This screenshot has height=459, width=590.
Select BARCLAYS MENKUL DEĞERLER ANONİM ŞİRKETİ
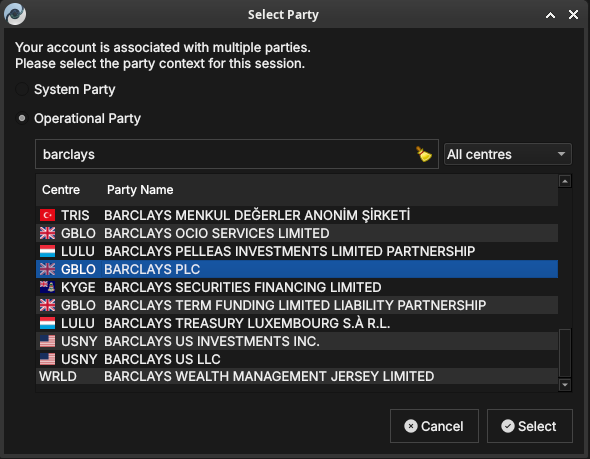coord(297,215)
